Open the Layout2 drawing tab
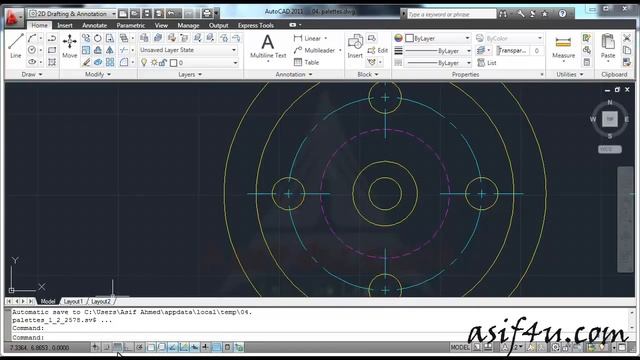The image size is (640, 360). (x=101, y=302)
